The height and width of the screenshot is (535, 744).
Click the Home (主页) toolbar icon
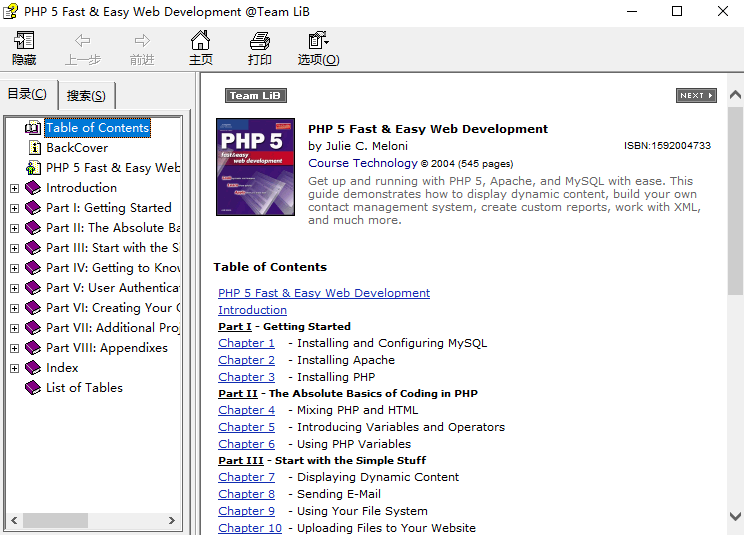pyautogui.click(x=201, y=42)
